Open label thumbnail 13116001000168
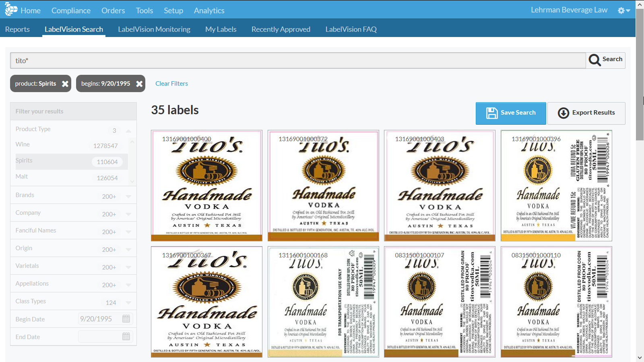Viewport: 644px width, 362px height. tap(323, 302)
